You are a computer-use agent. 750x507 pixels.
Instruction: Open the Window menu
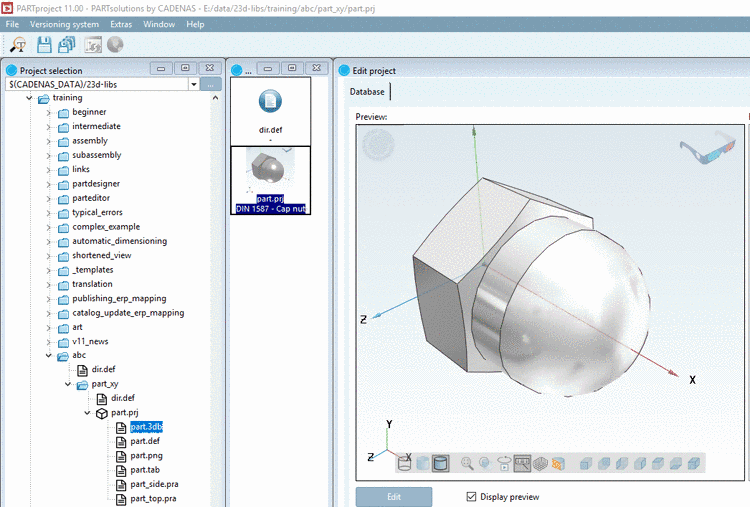(159, 24)
